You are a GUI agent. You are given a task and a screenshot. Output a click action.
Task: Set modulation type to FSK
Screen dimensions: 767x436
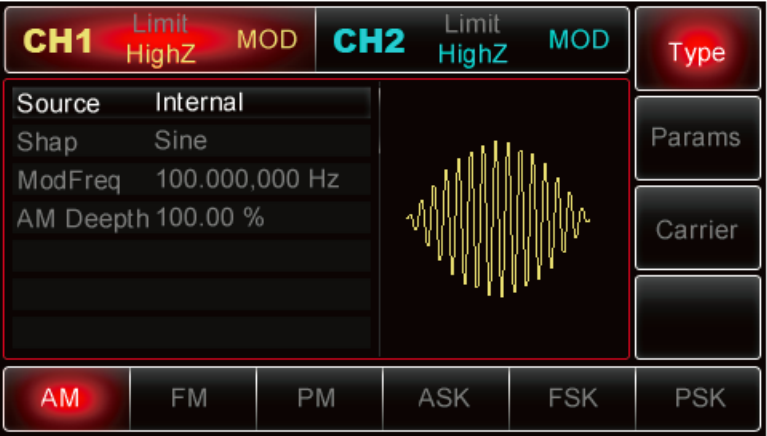(572, 398)
